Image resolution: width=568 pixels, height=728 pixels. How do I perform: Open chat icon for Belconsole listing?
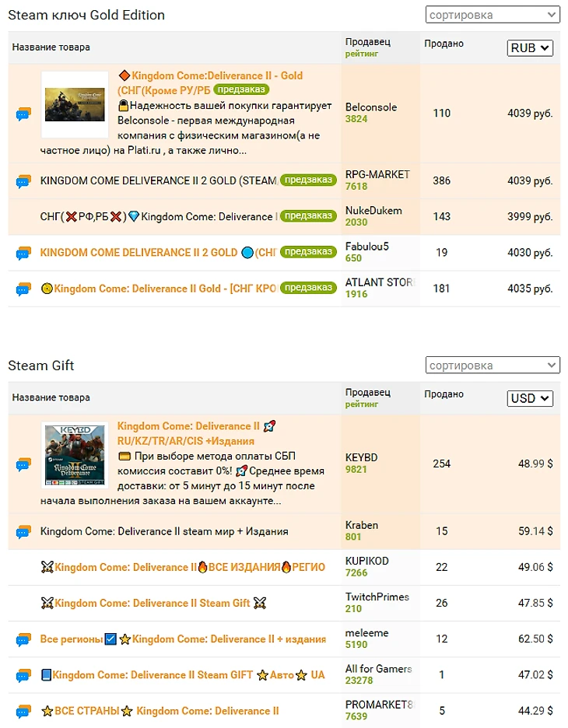(23, 114)
